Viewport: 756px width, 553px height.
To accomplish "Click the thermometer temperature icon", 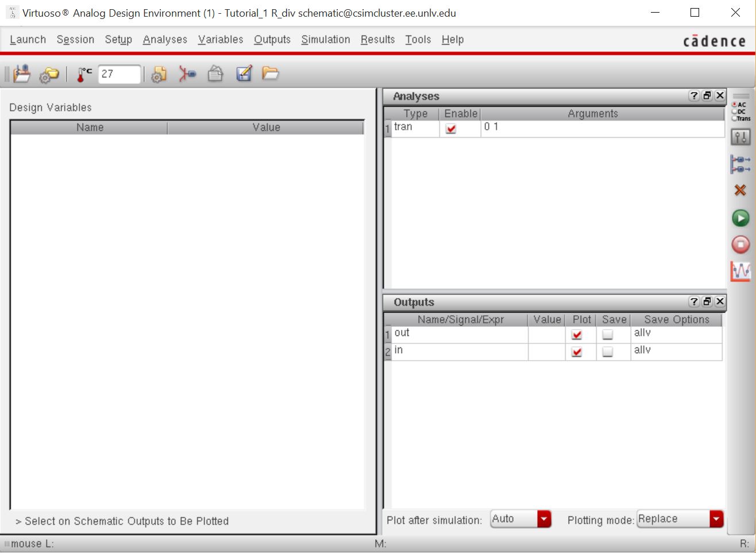I will tap(84, 74).
